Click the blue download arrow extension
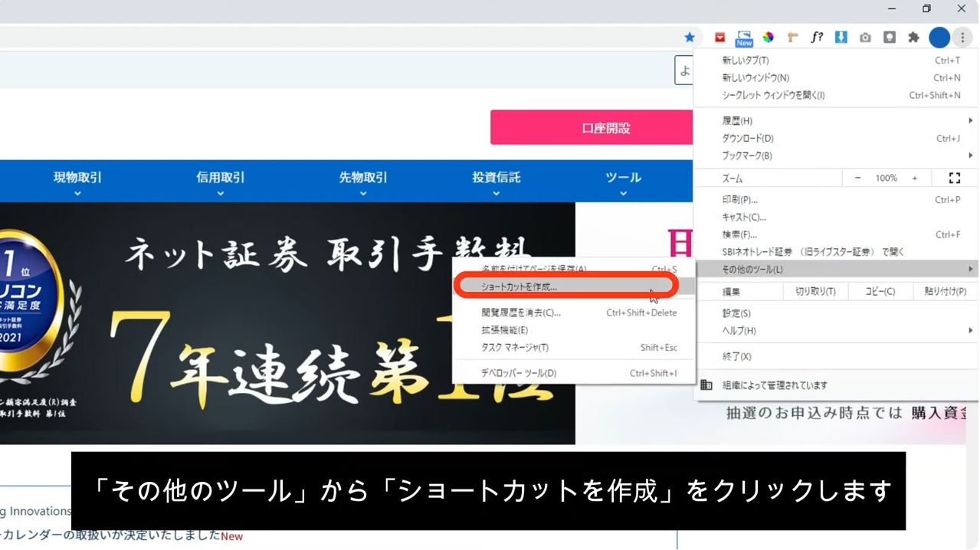This screenshot has height=550, width=980. click(841, 37)
